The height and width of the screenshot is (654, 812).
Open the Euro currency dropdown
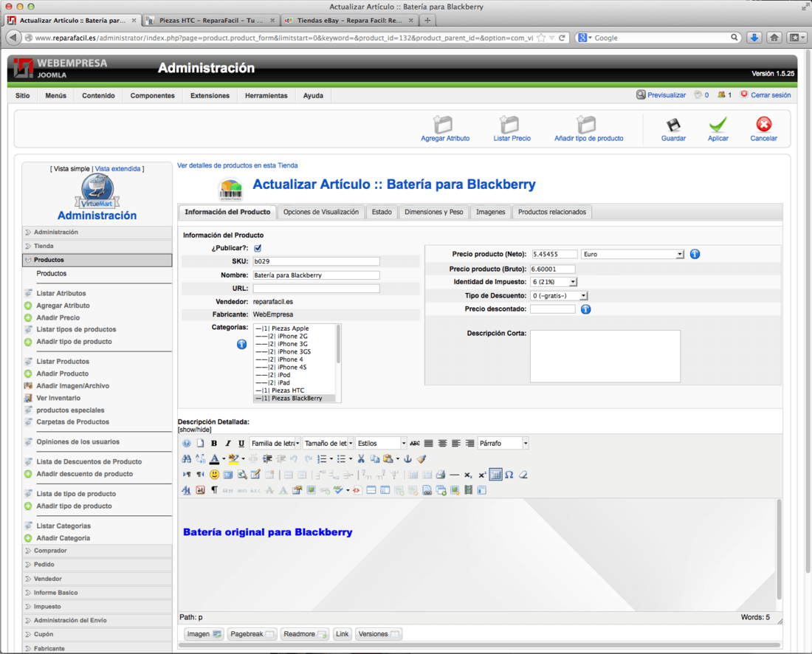point(633,254)
